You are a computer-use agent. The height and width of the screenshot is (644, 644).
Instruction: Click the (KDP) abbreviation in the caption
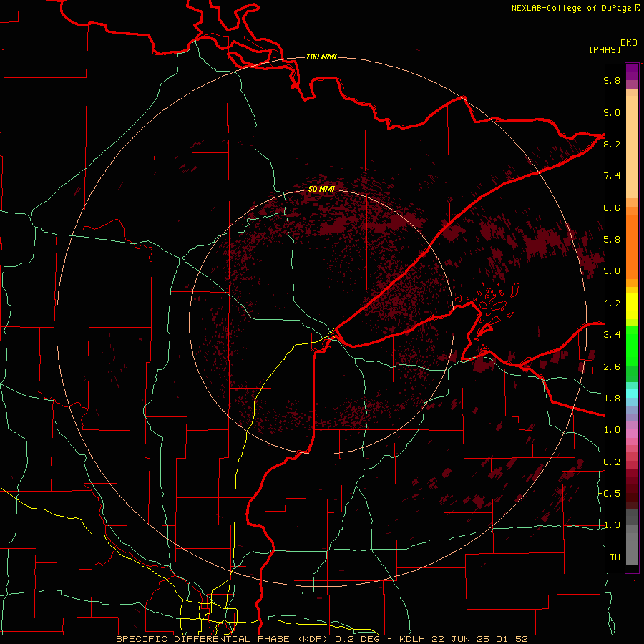pos(313,639)
